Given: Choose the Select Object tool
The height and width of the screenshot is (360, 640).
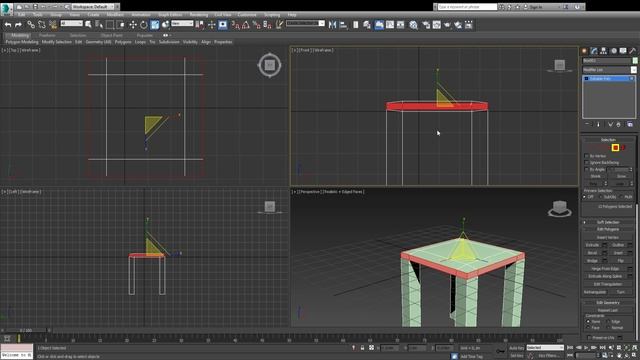Looking at the screenshot, I should (88, 25).
